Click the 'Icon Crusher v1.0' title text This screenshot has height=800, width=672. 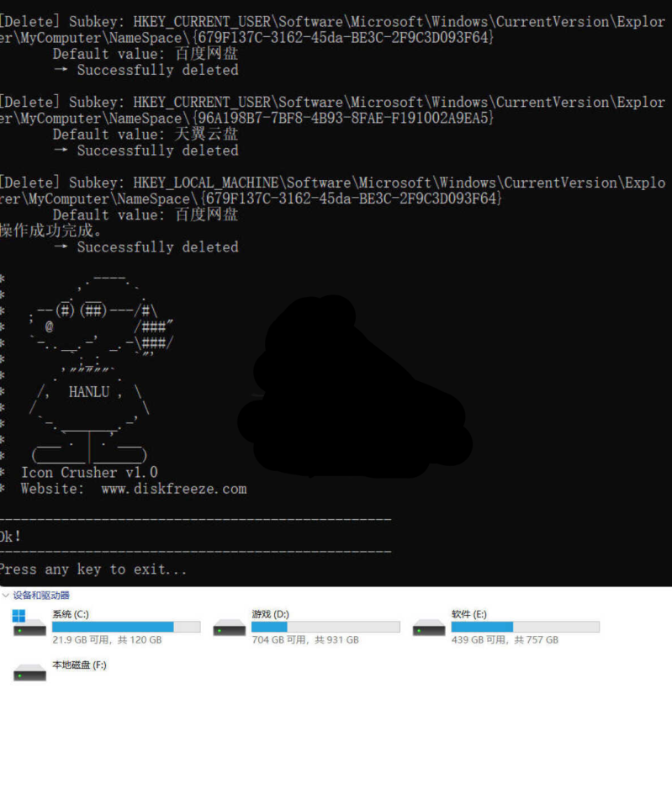point(89,473)
